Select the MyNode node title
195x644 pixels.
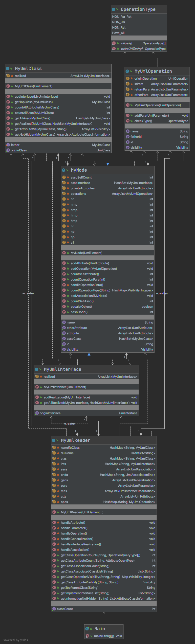pyautogui.click(x=79, y=170)
